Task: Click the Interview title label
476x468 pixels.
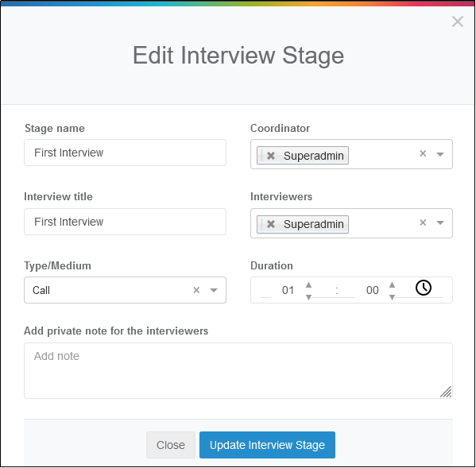Action: [58, 197]
